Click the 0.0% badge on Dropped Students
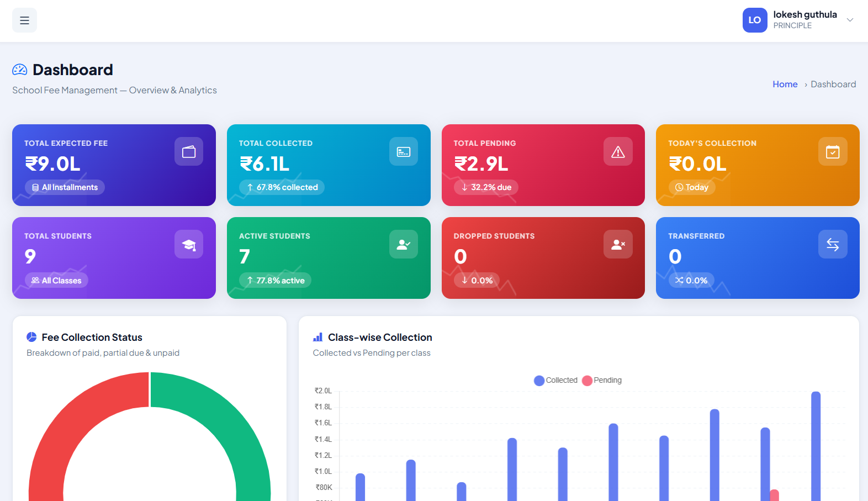The height and width of the screenshot is (501, 868). pos(477,281)
